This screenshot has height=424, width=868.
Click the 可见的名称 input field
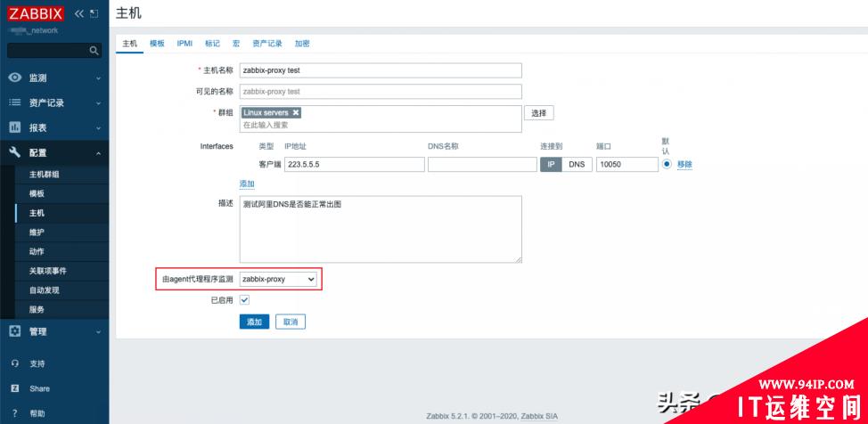pyautogui.click(x=381, y=92)
